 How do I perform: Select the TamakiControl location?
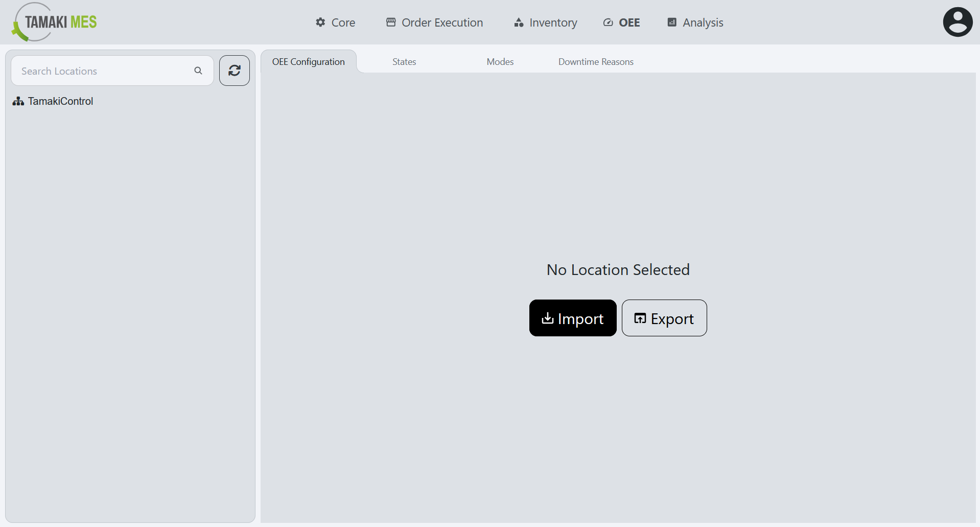pos(60,101)
